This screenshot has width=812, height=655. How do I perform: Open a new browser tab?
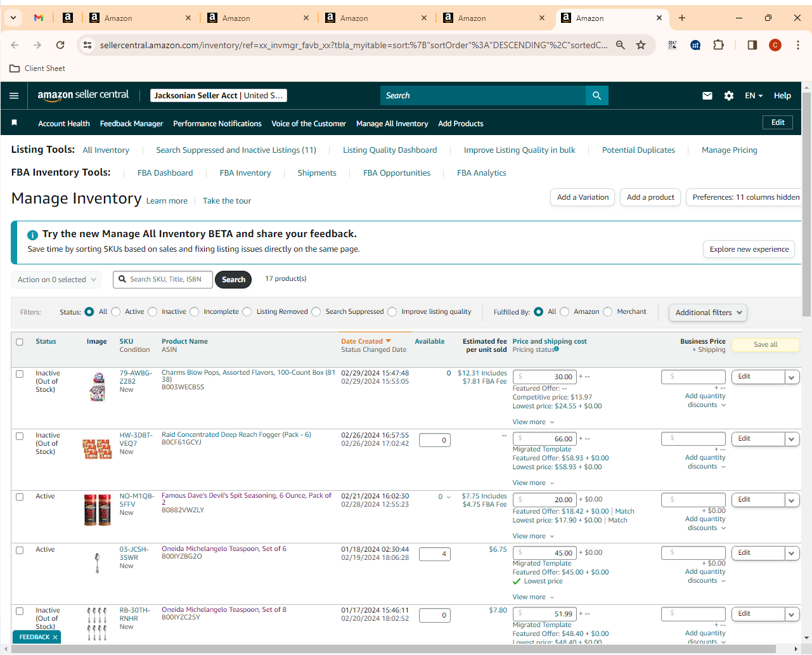tap(682, 18)
